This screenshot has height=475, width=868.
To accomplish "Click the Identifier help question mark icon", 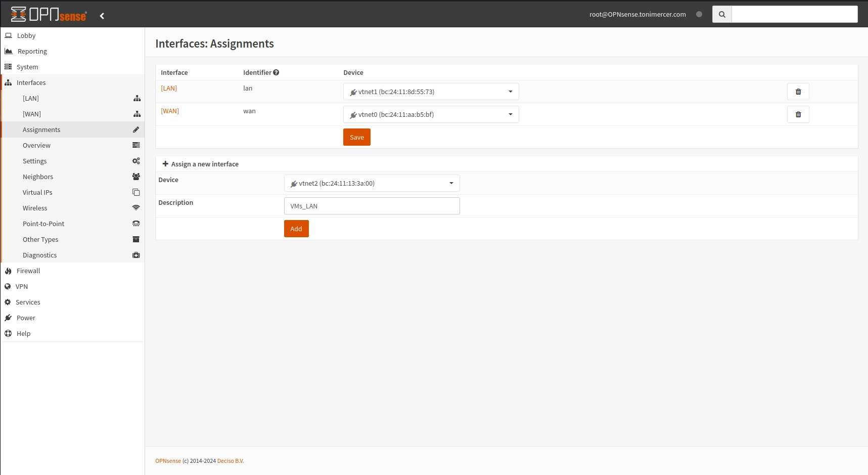I will (276, 72).
